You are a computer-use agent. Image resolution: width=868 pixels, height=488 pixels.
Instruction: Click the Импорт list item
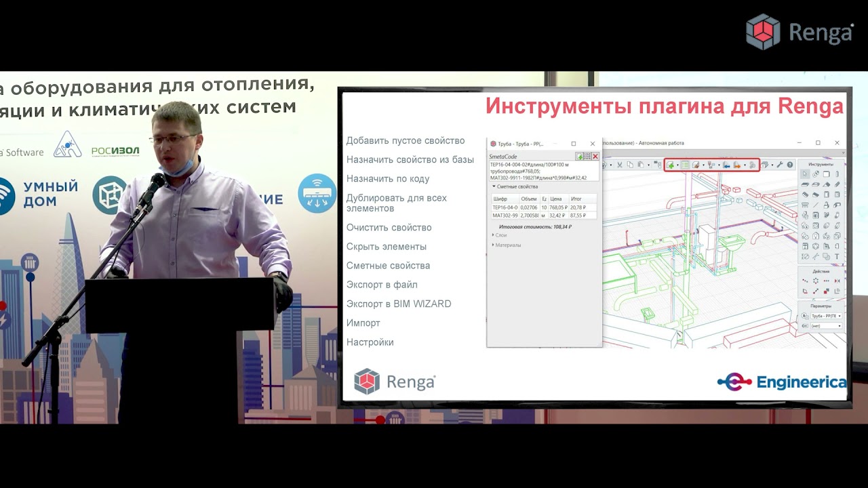(x=363, y=323)
